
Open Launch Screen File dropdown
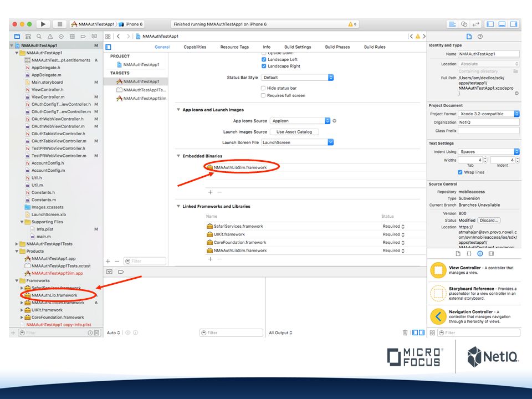(x=297, y=142)
